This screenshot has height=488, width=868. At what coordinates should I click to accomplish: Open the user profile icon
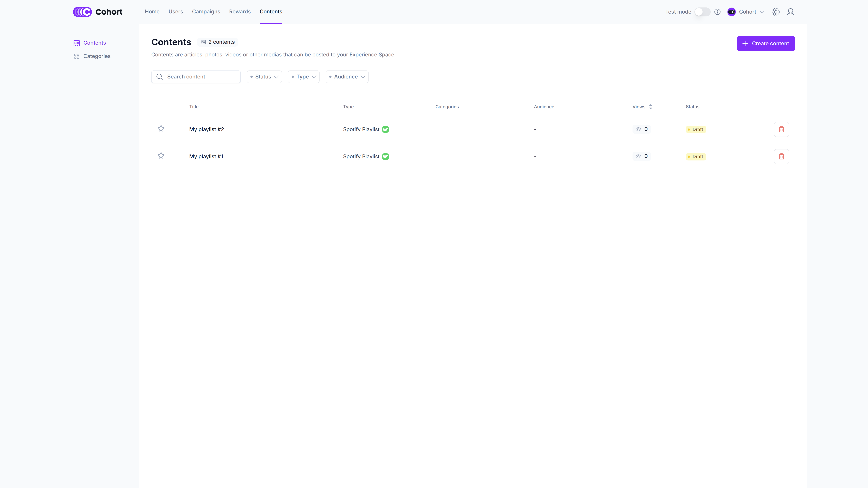click(790, 12)
